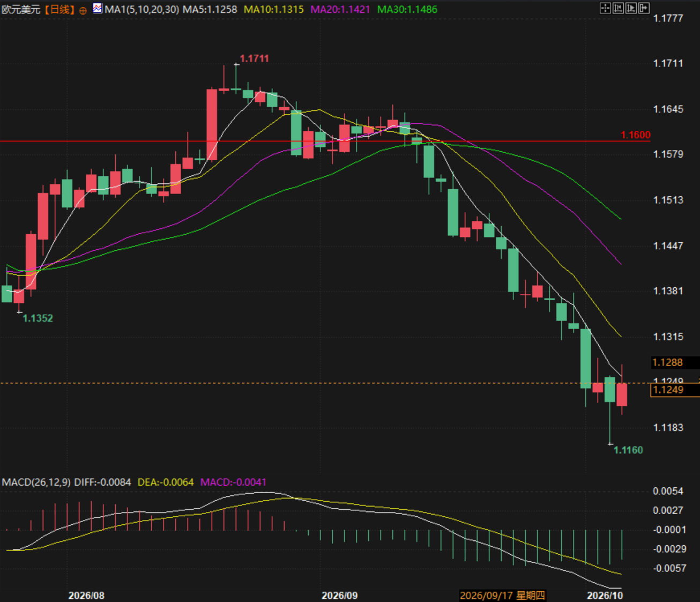The image size is (700, 602).
Task: Click the 1.1645 price axis label
Action: click(668, 109)
